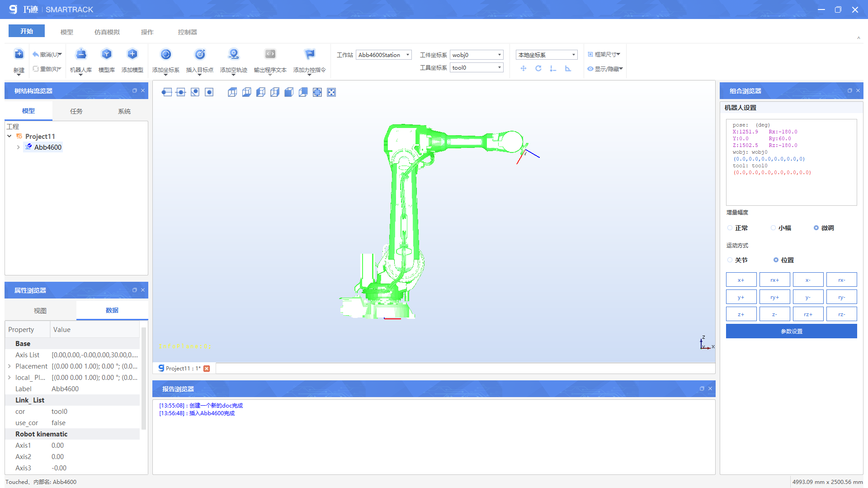Click the rz- jog button

(841, 314)
